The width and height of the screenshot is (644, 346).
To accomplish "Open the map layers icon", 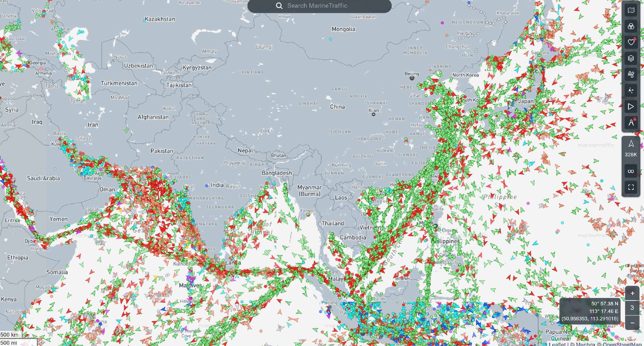I will pyautogui.click(x=631, y=58).
